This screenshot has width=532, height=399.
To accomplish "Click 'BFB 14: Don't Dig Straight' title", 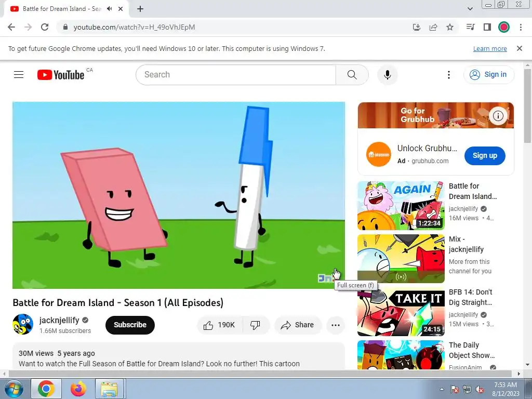I will point(470,297).
